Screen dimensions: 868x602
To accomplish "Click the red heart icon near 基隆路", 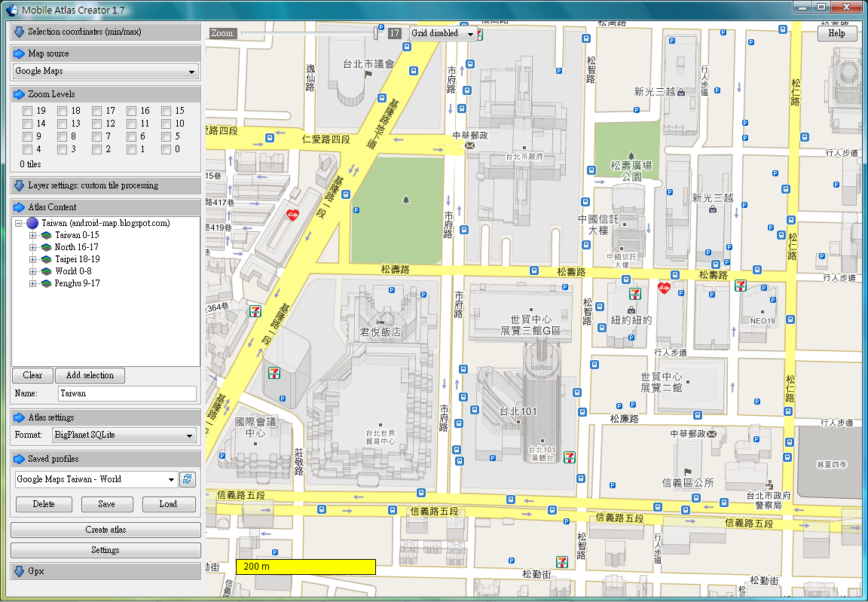I will pos(292,215).
